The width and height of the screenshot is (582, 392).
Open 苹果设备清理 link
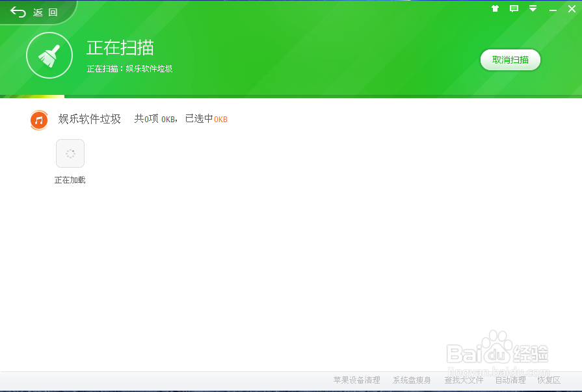point(357,380)
